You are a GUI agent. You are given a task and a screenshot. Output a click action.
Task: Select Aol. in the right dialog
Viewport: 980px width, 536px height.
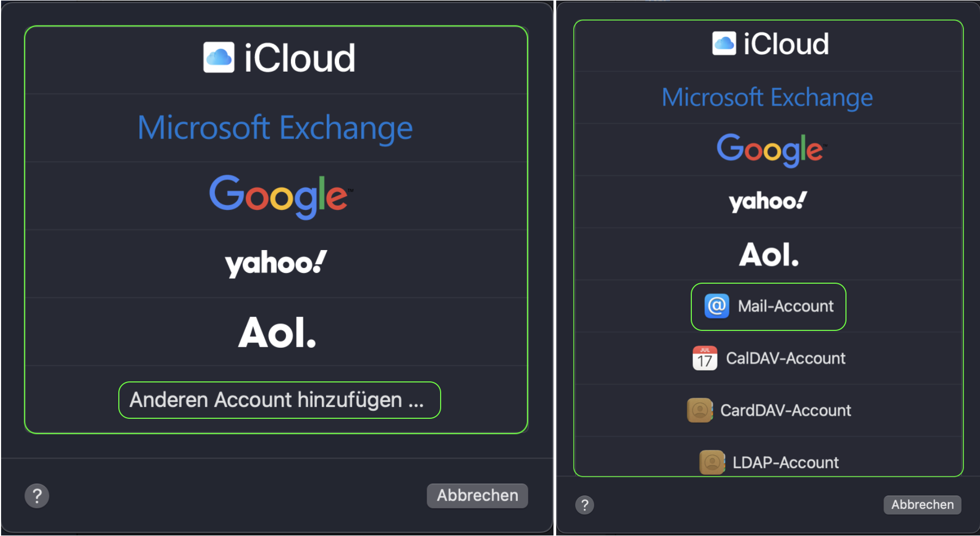[x=768, y=254]
